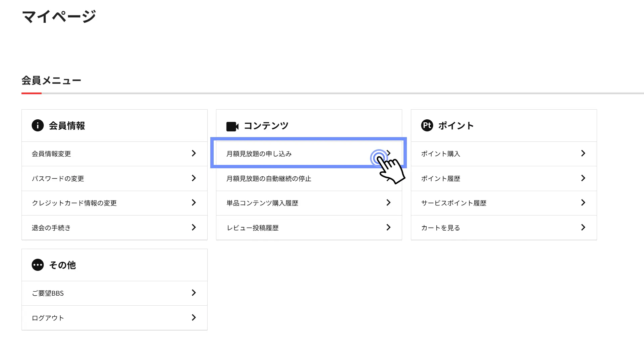Screen dimensions: 644x362
Task: Open ご要望BBS
Action: tap(114, 293)
